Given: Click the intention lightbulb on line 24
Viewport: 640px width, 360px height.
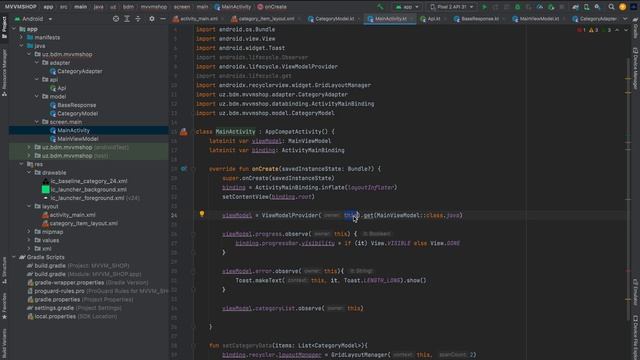Looking at the screenshot, I should 202,213.
